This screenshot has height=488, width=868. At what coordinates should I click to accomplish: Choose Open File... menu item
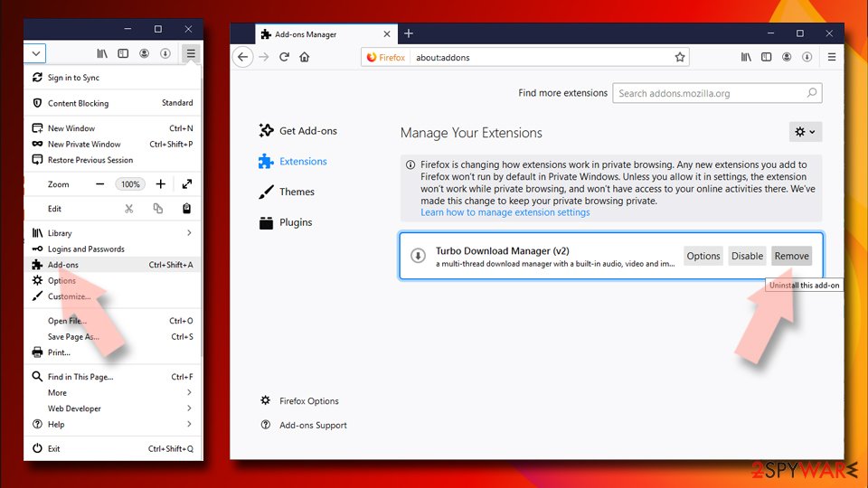(113, 321)
